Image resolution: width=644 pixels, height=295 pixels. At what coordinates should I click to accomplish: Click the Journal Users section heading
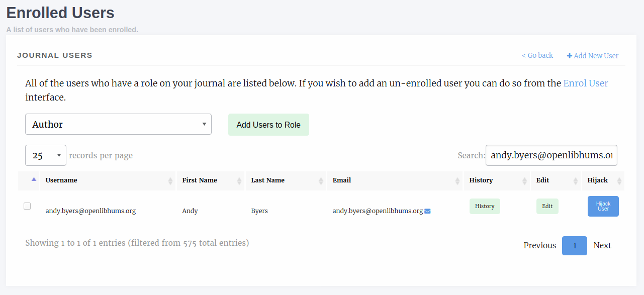(55, 55)
